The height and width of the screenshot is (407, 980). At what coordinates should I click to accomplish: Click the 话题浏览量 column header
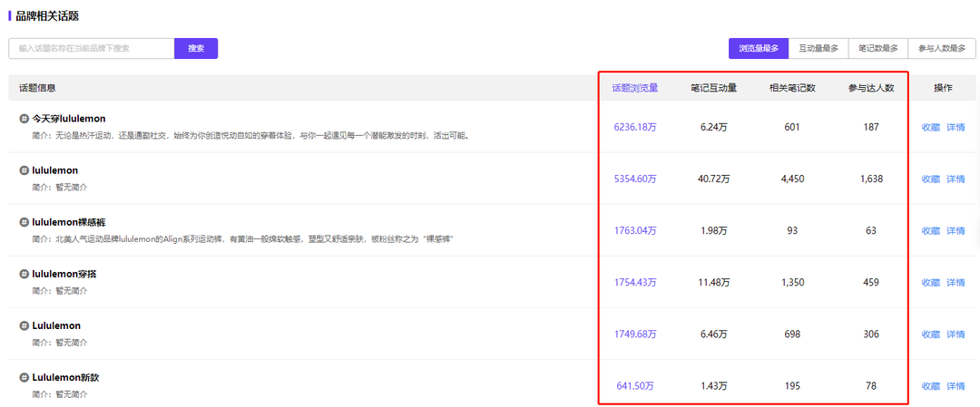pyautogui.click(x=634, y=88)
